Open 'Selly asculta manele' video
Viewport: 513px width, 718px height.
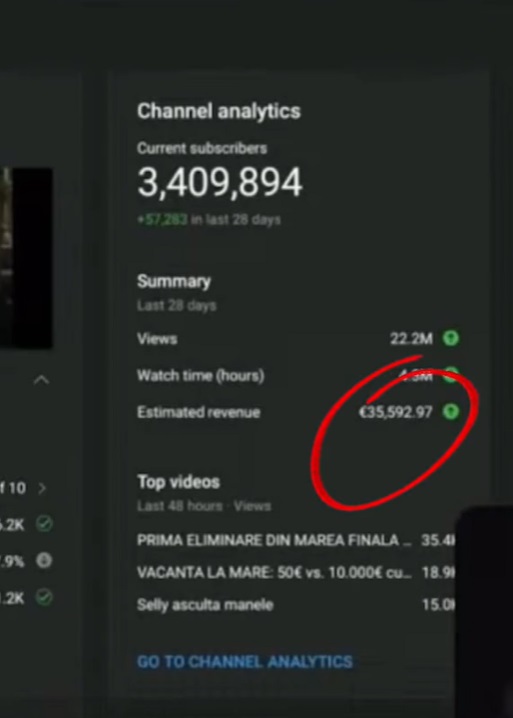(205, 605)
